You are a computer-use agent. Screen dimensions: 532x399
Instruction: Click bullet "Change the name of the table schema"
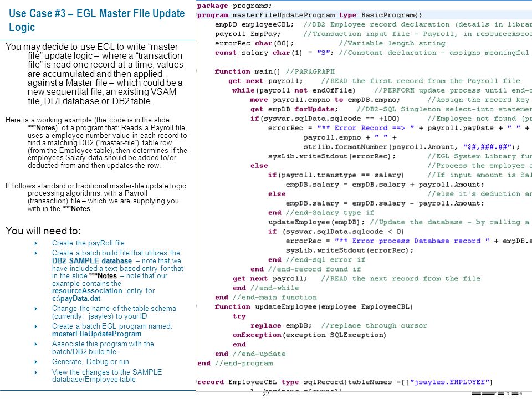114,309
